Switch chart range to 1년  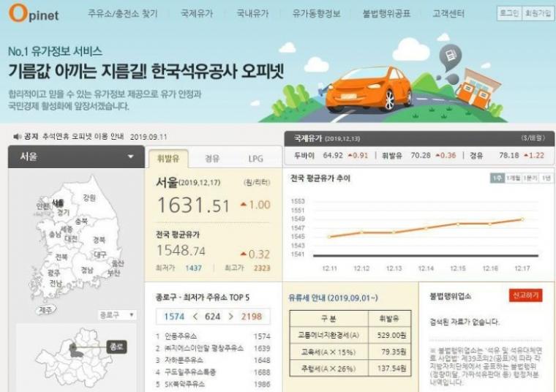tap(546, 178)
